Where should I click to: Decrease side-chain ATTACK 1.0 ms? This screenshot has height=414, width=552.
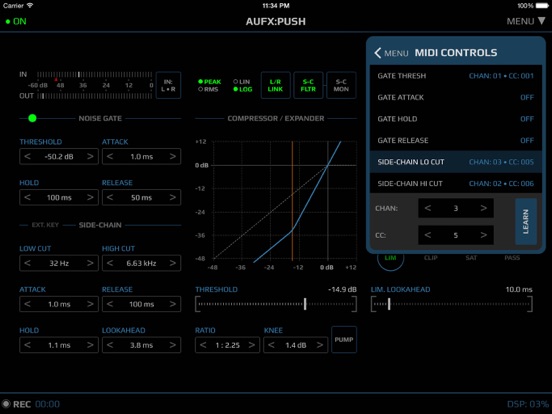(x=27, y=304)
